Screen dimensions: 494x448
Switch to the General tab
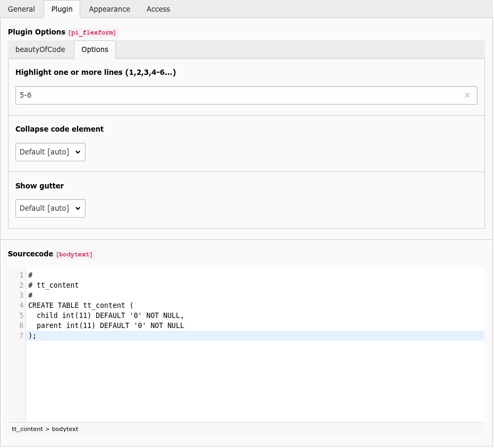(21, 9)
